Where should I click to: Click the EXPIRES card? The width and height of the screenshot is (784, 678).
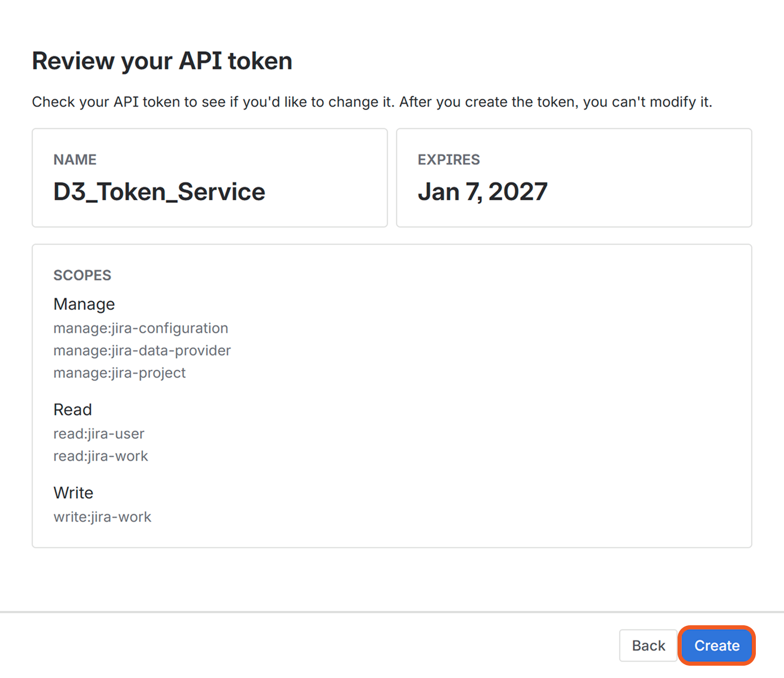(573, 178)
